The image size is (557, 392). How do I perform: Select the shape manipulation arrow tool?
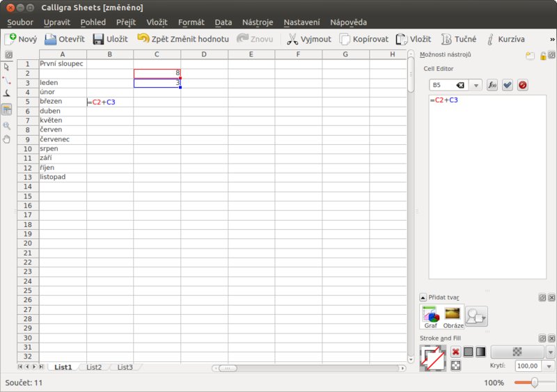(x=6, y=67)
